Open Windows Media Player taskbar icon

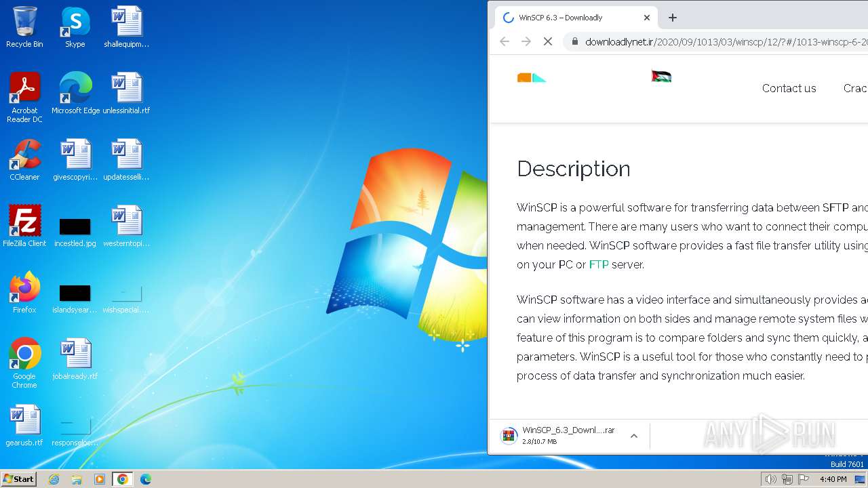tap(100, 479)
